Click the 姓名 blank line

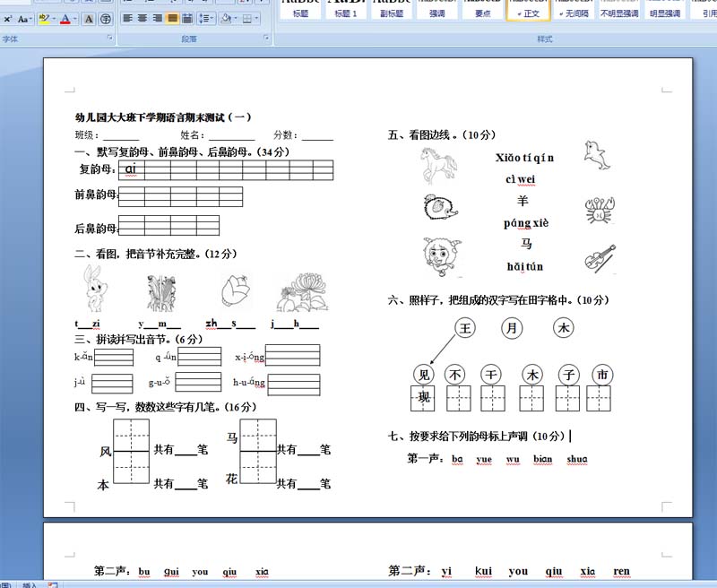(x=232, y=136)
